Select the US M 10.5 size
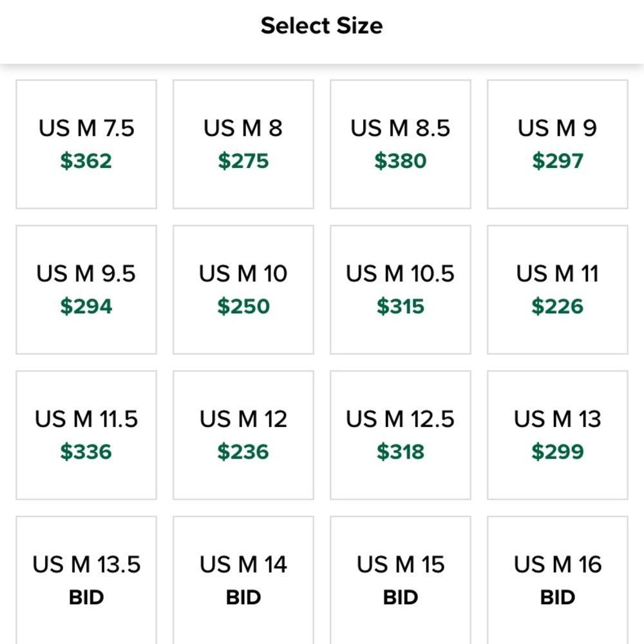Screen dimensions: 644x644 coord(401,290)
